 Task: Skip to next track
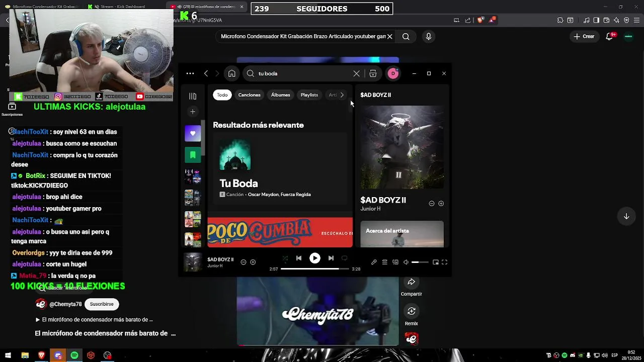click(x=331, y=258)
